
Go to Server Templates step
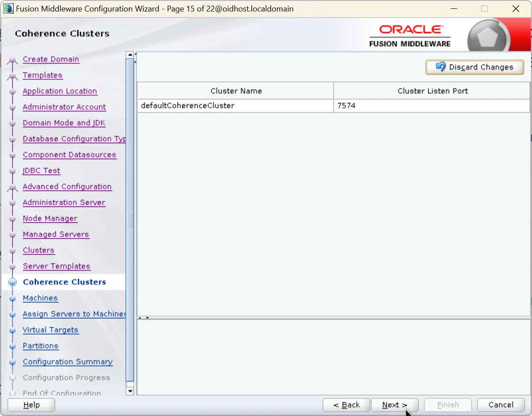(x=57, y=266)
